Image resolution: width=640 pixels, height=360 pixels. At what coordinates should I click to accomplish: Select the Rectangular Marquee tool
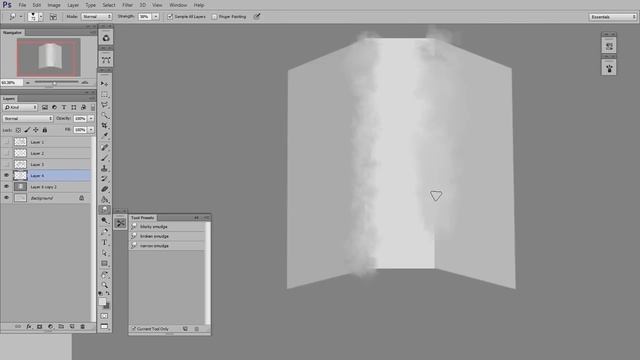point(104,94)
